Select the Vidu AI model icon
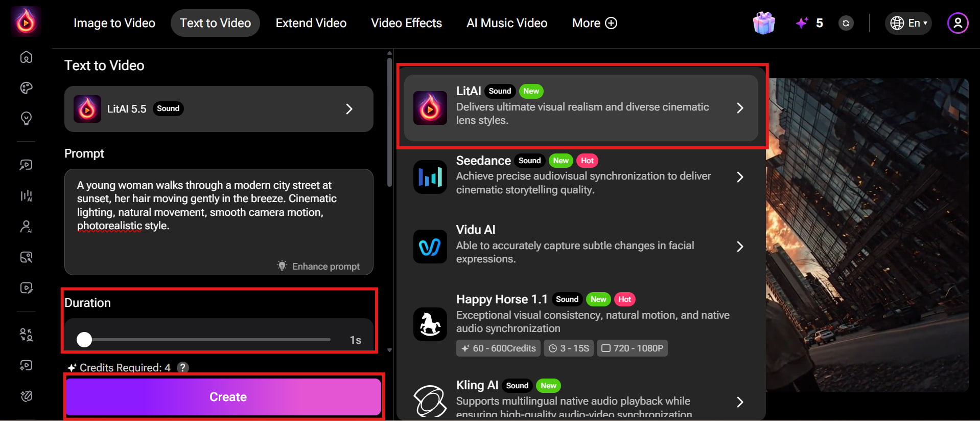 tap(430, 247)
